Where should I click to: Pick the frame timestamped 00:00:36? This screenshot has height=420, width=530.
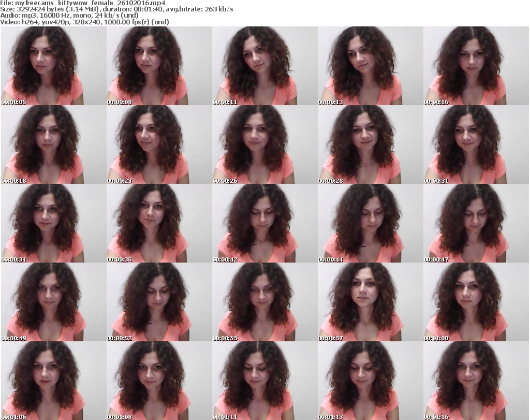[159, 223]
